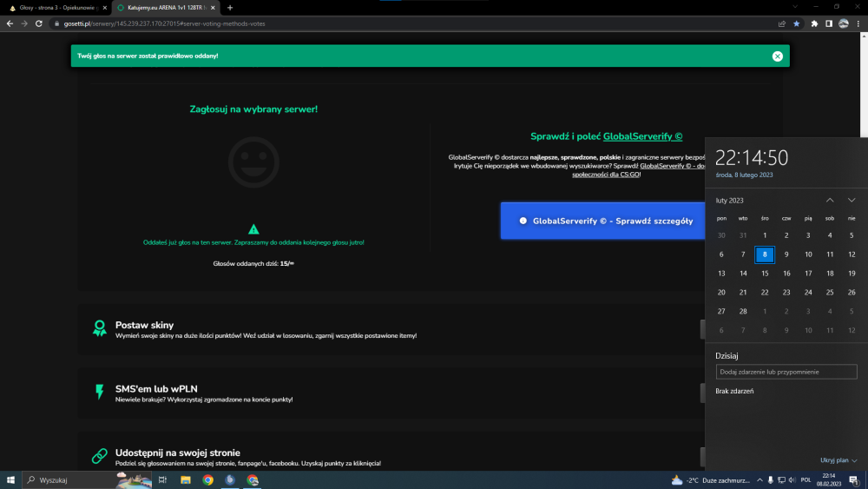Open the Chrome profile avatar
Image resolution: width=868 pixels, height=489 pixels.
pyautogui.click(x=843, y=23)
